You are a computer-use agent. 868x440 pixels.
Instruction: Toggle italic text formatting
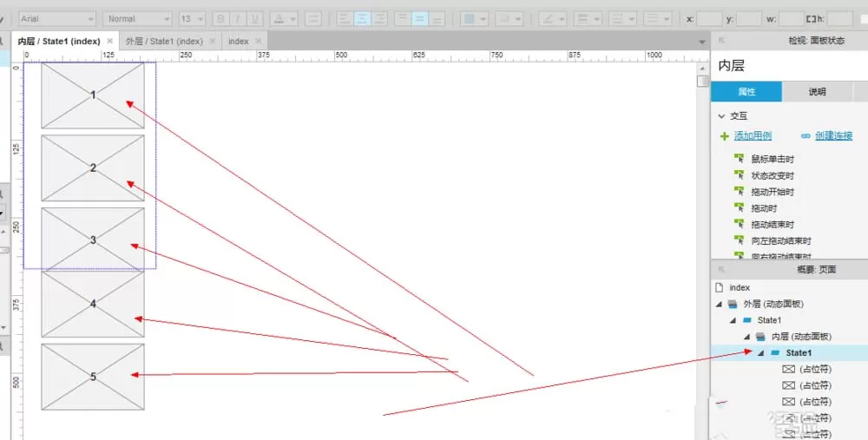(238, 19)
